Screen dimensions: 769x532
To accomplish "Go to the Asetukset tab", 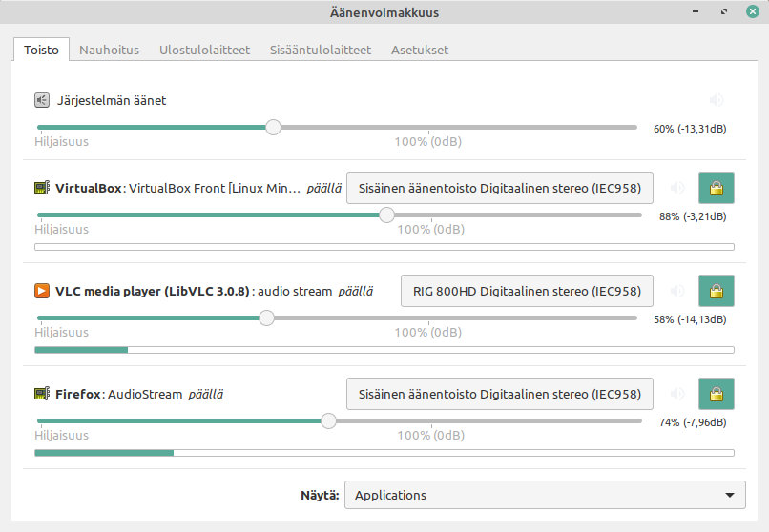I will 419,50.
